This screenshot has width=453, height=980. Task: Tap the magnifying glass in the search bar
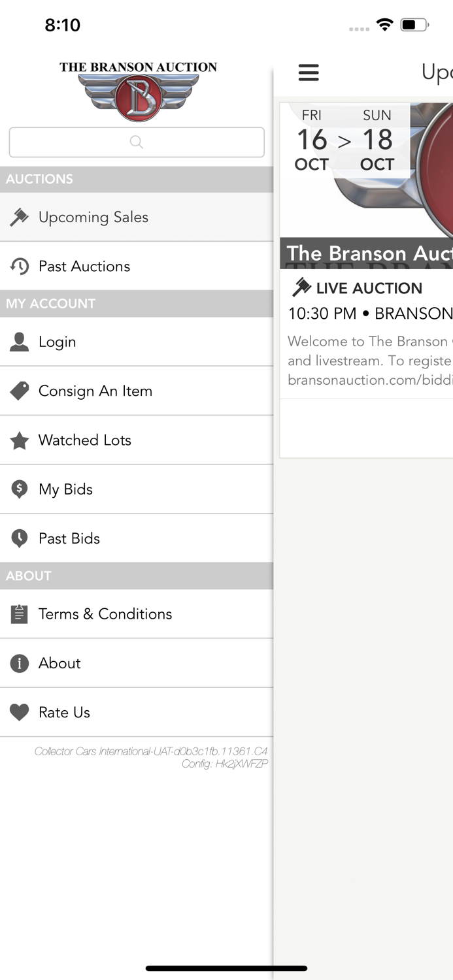point(136,142)
